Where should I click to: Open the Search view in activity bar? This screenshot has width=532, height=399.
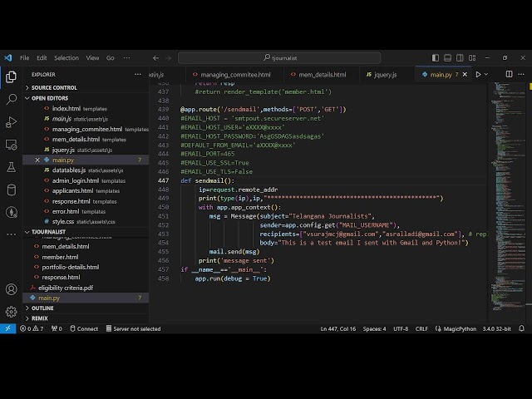11,99
